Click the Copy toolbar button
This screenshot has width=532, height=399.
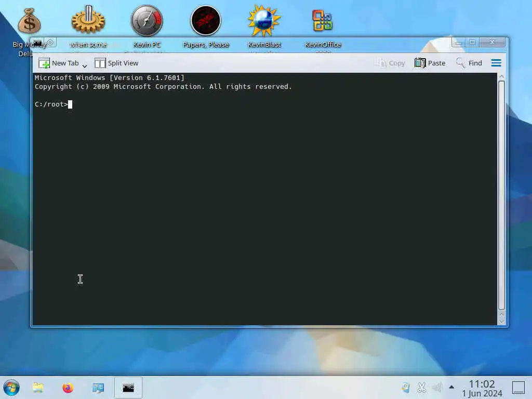tap(390, 63)
